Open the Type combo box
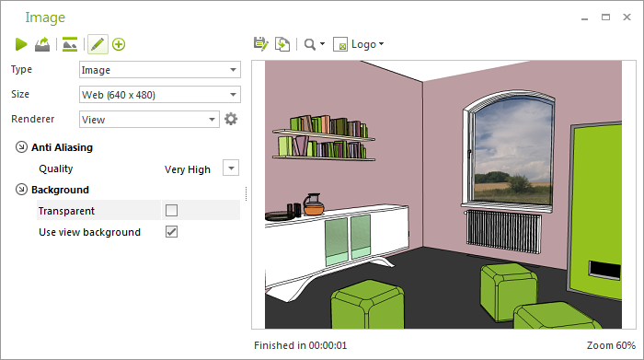This screenshot has height=360, width=644. (x=160, y=70)
